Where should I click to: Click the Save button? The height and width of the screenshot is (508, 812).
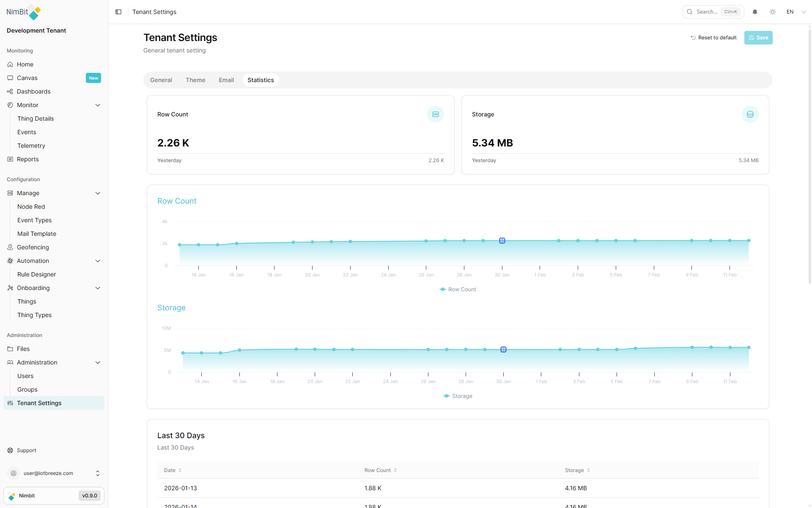tap(758, 38)
